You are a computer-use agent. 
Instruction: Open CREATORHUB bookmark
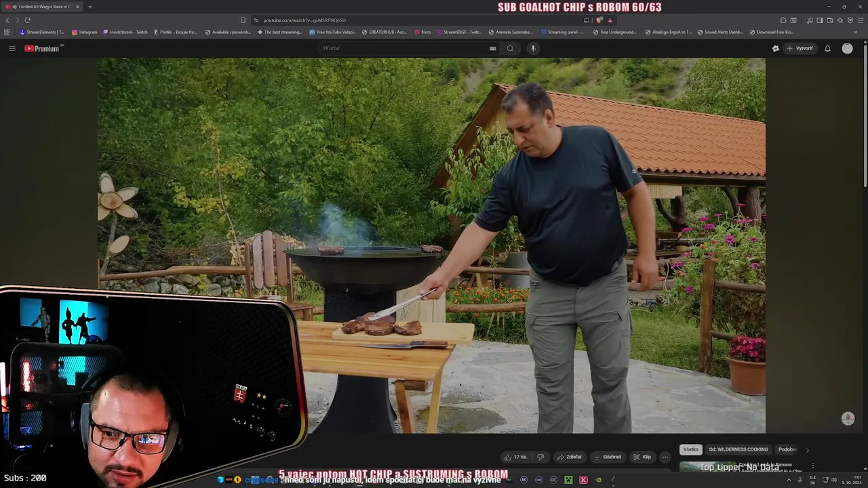(x=384, y=32)
